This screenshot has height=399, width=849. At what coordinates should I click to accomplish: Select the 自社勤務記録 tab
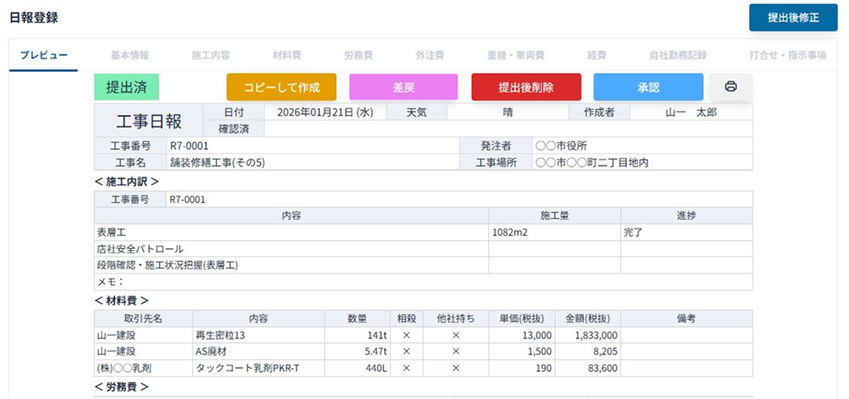tap(678, 55)
